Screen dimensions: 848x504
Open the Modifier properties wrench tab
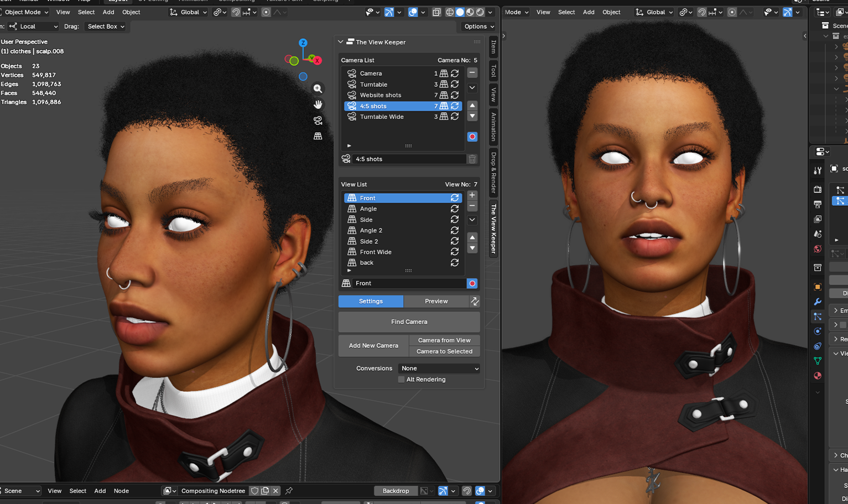[818, 302]
